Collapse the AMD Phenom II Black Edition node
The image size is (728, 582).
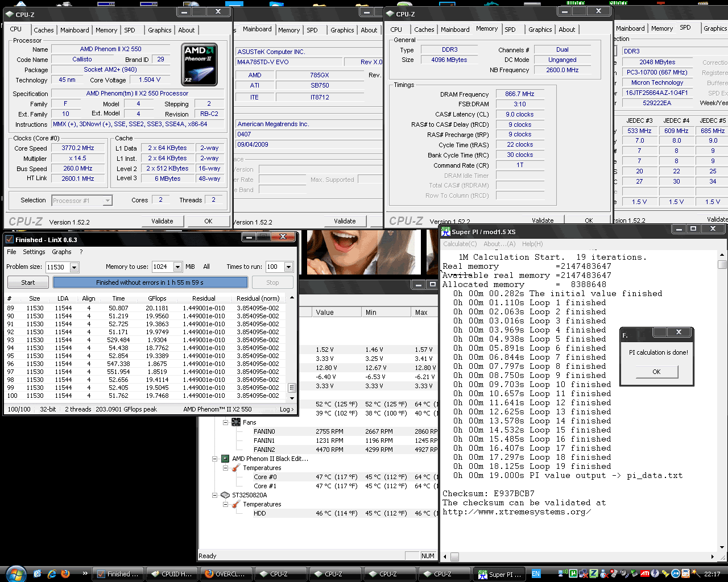(x=215, y=459)
